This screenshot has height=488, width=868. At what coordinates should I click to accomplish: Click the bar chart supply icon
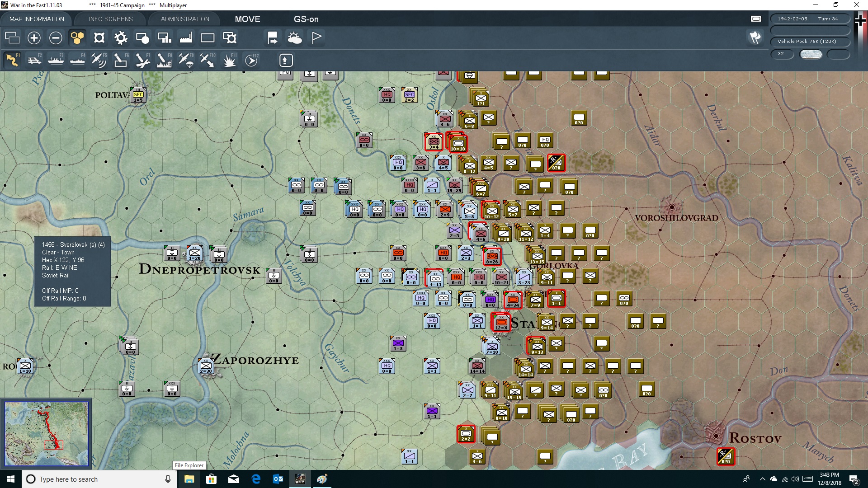(x=164, y=38)
